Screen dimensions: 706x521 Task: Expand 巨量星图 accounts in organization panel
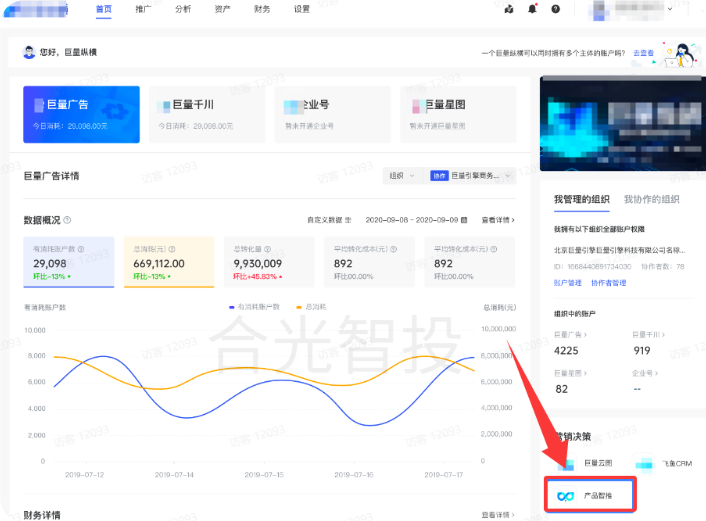click(570, 373)
